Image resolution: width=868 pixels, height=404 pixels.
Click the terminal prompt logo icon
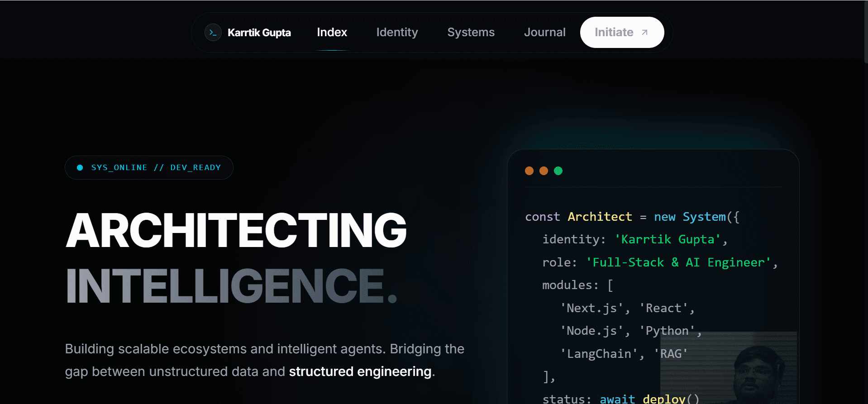[213, 33]
